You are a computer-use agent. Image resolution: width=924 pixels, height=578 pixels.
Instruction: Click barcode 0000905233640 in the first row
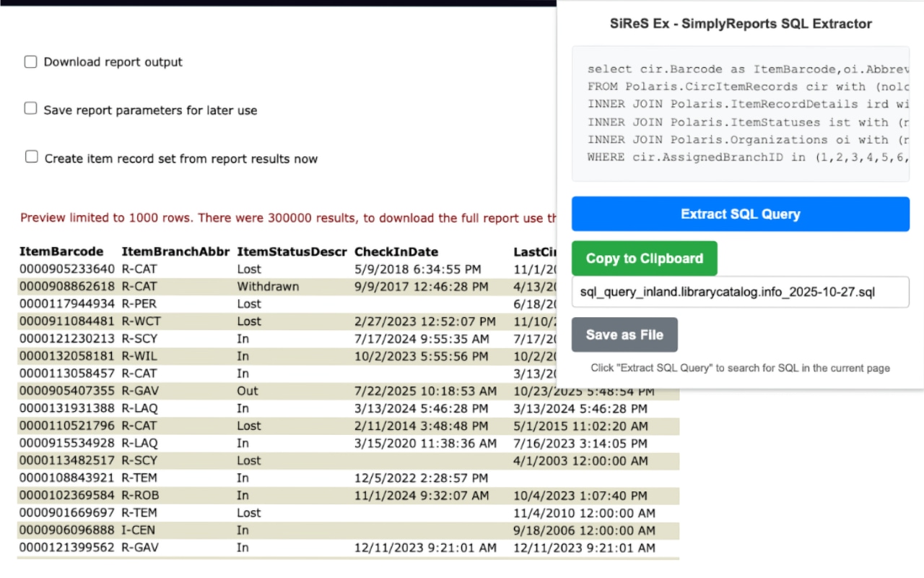pyautogui.click(x=67, y=269)
